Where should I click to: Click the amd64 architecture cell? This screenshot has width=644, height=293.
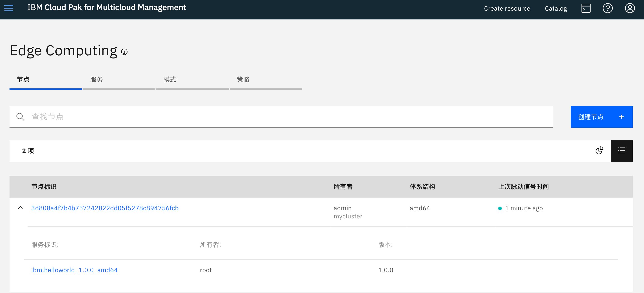(420, 208)
